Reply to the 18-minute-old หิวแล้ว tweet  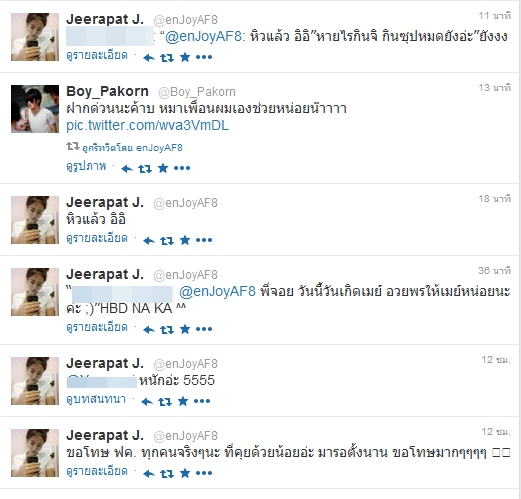point(149,241)
